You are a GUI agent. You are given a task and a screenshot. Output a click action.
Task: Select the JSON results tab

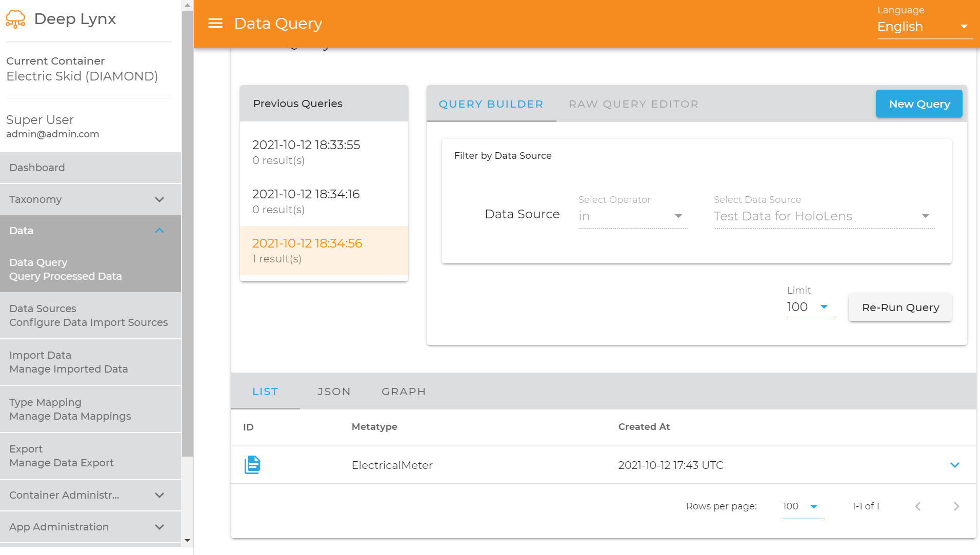pos(334,392)
